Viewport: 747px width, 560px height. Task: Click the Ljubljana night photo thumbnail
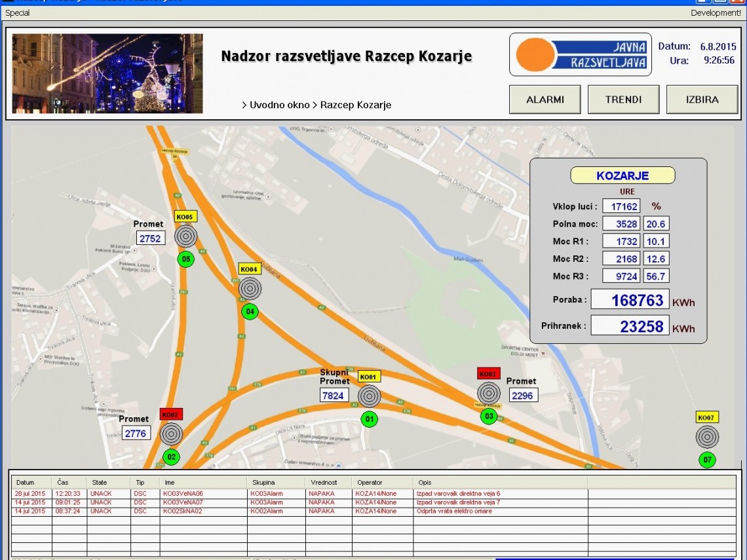pos(107,73)
